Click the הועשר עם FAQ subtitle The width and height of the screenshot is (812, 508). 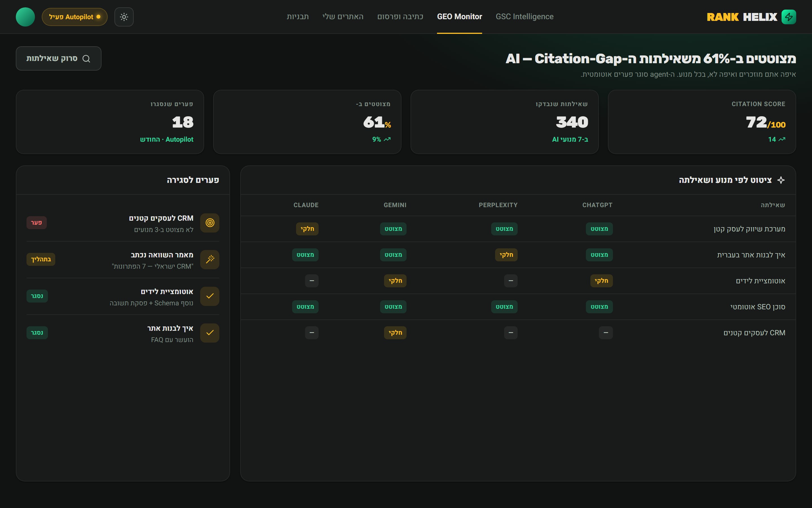coord(172,340)
